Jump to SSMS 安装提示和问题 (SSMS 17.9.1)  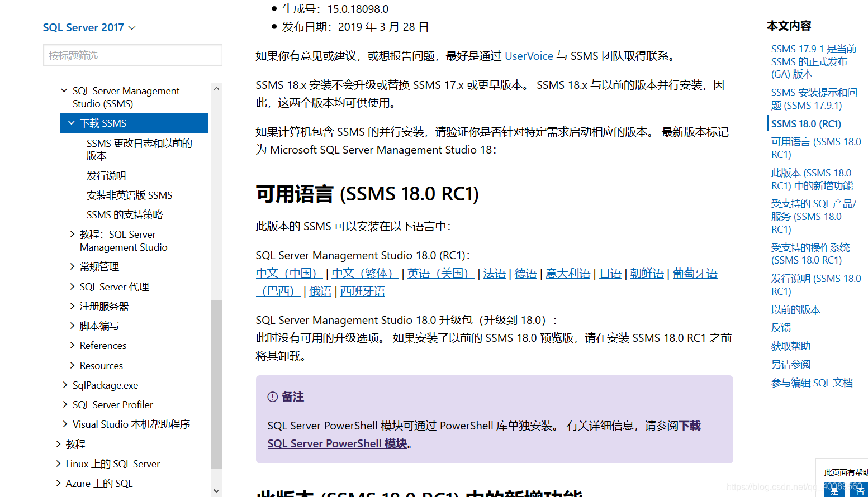pyautogui.click(x=814, y=99)
